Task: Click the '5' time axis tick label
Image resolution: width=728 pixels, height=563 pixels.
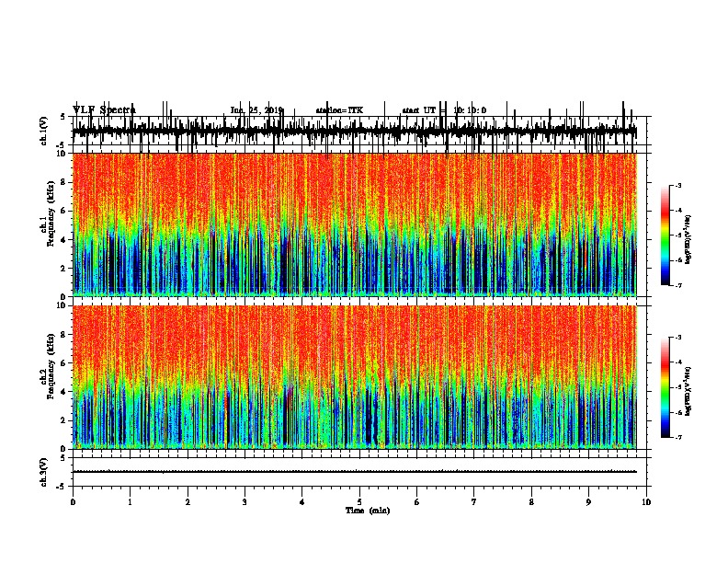Action: [359, 502]
